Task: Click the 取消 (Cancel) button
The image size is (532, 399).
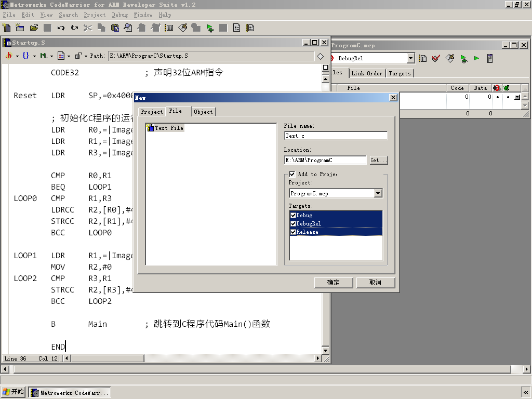Action: 375,283
